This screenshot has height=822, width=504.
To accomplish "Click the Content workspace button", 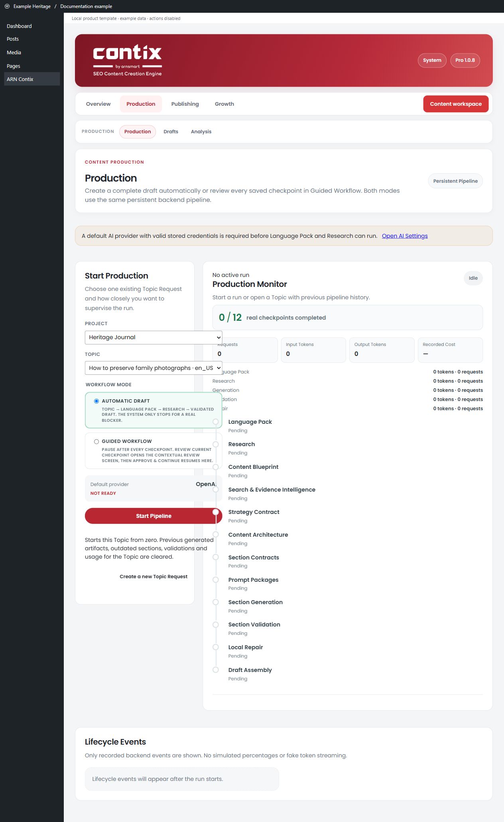I will [x=456, y=104].
